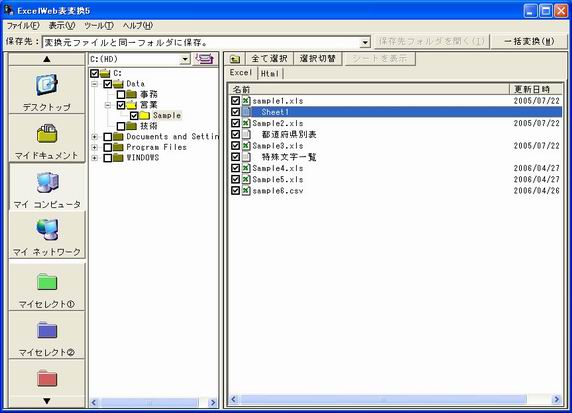
Task: Uncheck the 営業 folder checkbox
Action: tap(121, 105)
